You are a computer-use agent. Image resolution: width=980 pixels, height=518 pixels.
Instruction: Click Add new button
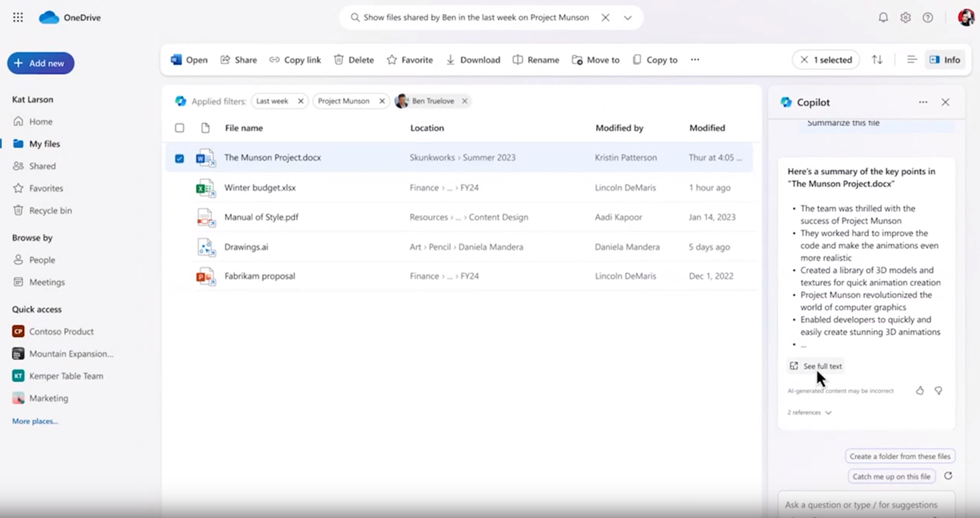(x=40, y=63)
